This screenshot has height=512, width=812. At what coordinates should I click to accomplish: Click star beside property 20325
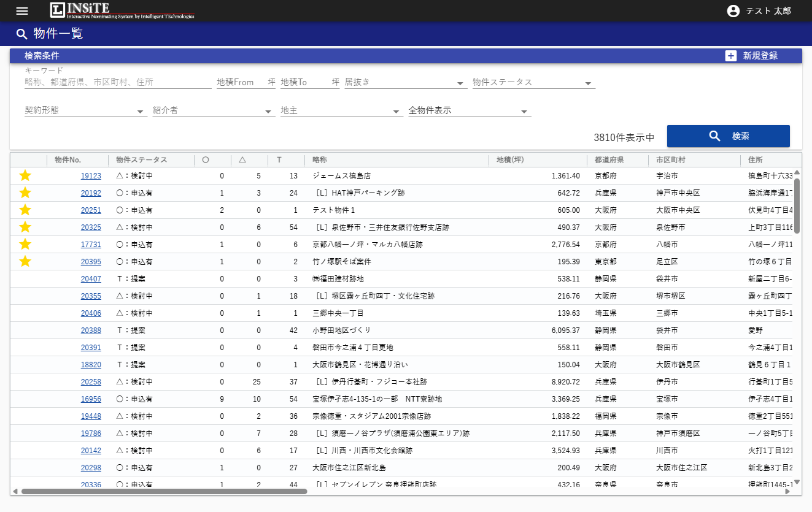coord(25,227)
